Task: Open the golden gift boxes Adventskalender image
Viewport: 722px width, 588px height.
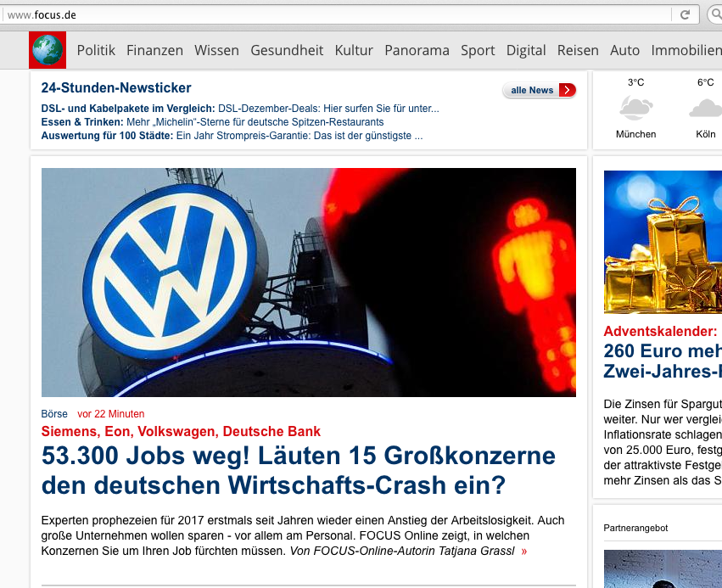Action: [663, 242]
